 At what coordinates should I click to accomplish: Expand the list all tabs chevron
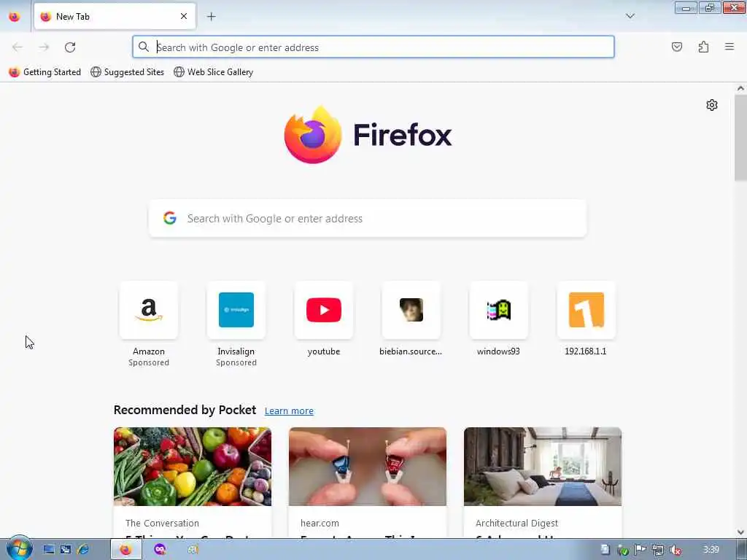[630, 16]
